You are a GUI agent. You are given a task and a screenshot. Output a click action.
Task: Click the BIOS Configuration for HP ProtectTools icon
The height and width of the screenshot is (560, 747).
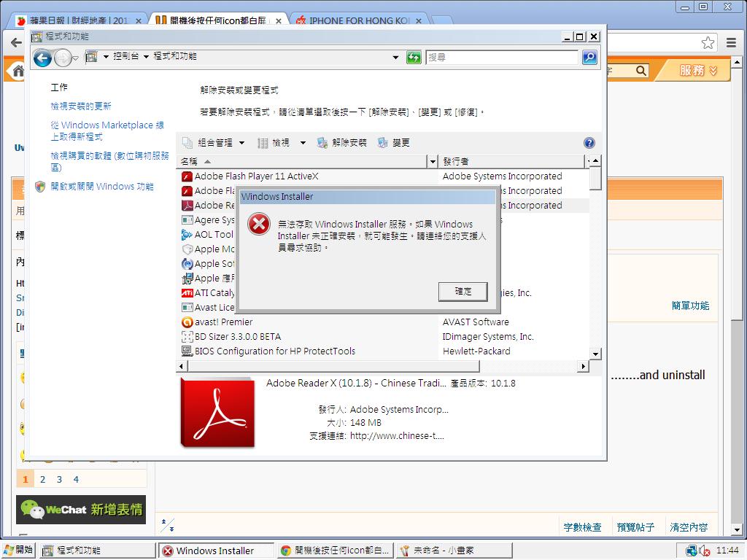click(x=187, y=351)
